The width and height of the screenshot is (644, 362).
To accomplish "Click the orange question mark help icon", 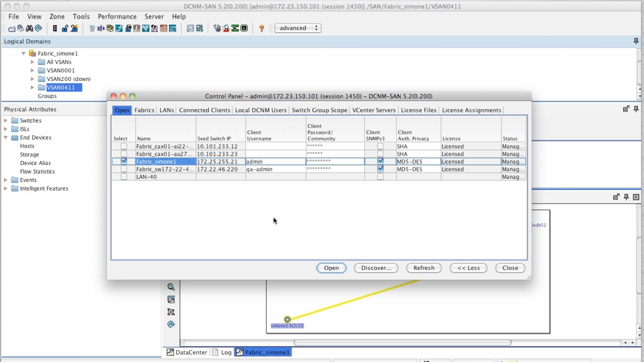I will pos(262,28).
